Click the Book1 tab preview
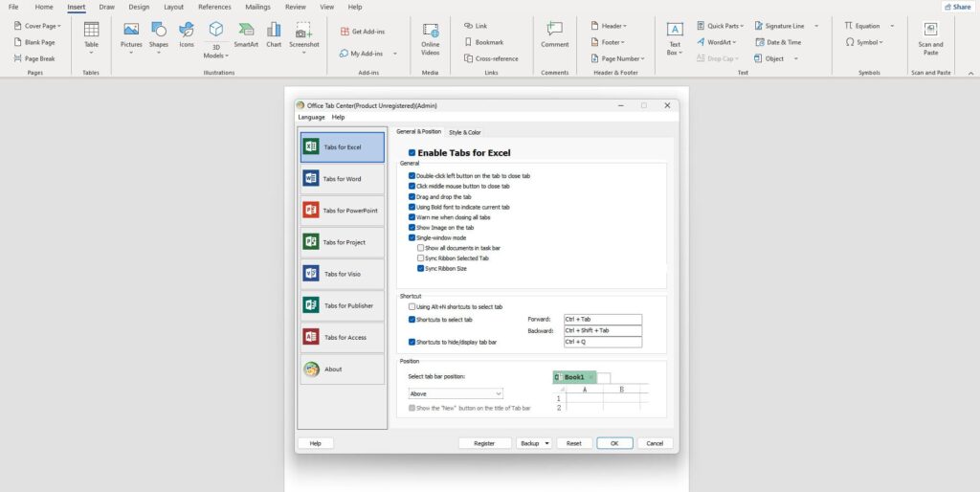Image resolution: width=980 pixels, height=492 pixels. pos(574,377)
